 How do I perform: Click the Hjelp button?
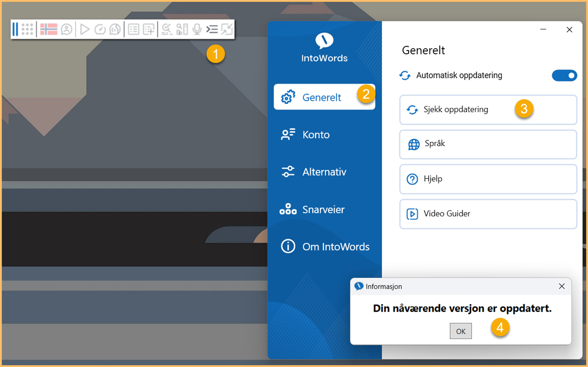[488, 179]
